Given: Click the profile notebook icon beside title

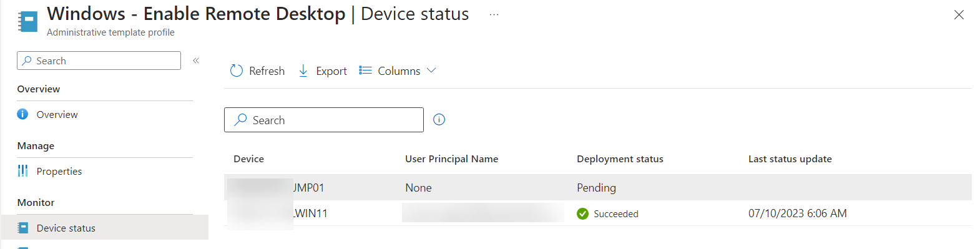Looking at the screenshot, I should pyautogui.click(x=27, y=22).
